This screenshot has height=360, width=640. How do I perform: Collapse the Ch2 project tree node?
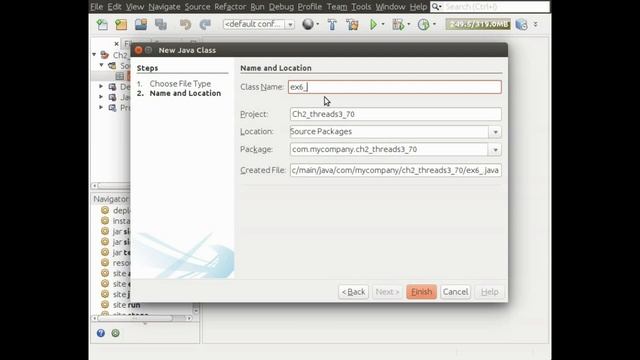(x=94, y=54)
